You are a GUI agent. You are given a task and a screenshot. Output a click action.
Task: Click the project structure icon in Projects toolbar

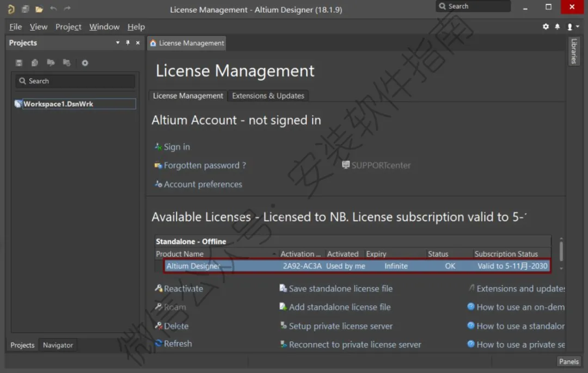[x=67, y=63]
